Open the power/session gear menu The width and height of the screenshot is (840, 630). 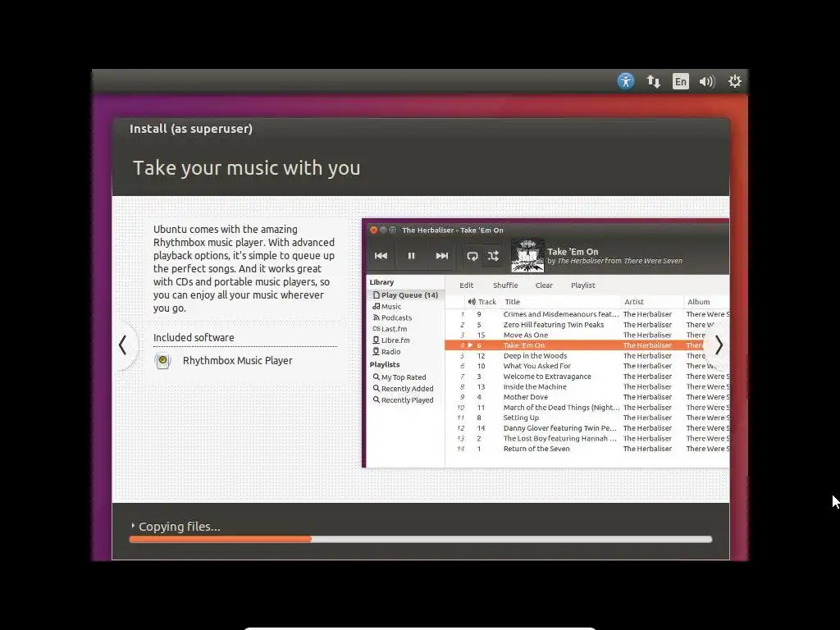[734, 81]
